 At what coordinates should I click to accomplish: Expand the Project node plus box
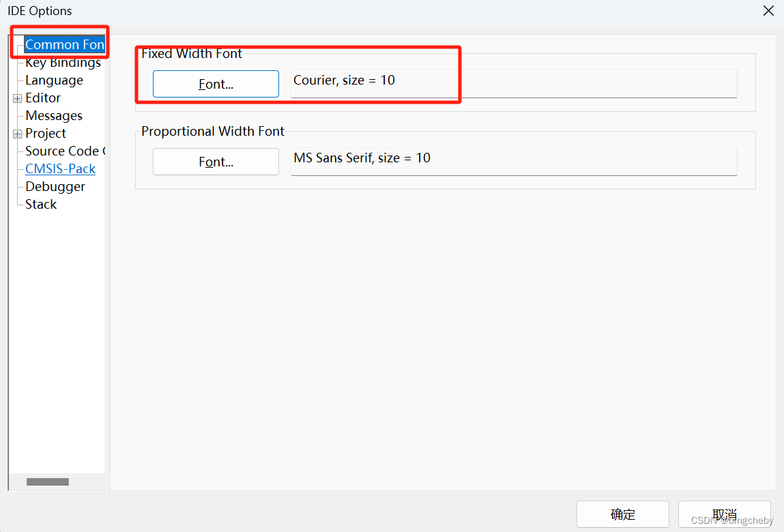point(18,134)
